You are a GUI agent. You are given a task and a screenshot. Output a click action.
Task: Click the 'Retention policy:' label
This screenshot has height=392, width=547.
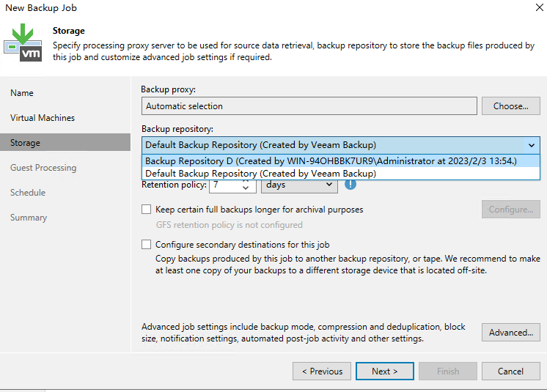[174, 185]
